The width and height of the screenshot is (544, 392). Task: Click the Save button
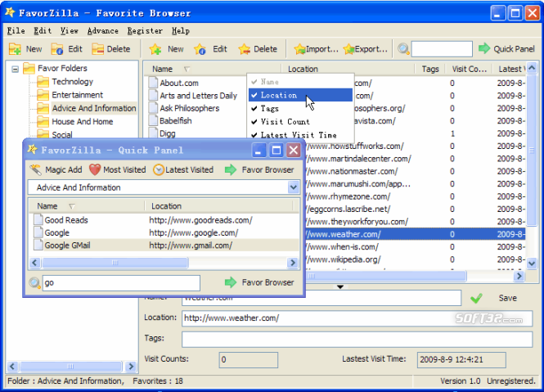click(x=494, y=298)
